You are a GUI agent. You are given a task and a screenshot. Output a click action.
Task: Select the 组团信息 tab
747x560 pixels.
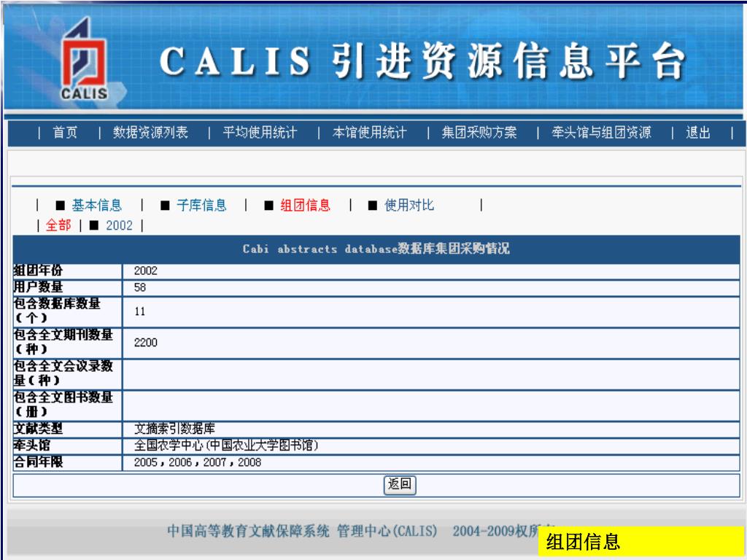point(306,205)
